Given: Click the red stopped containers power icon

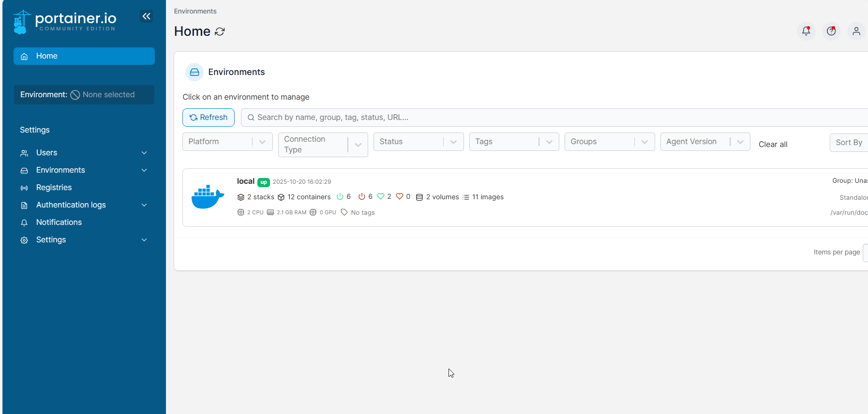Looking at the screenshot, I should 362,196.
